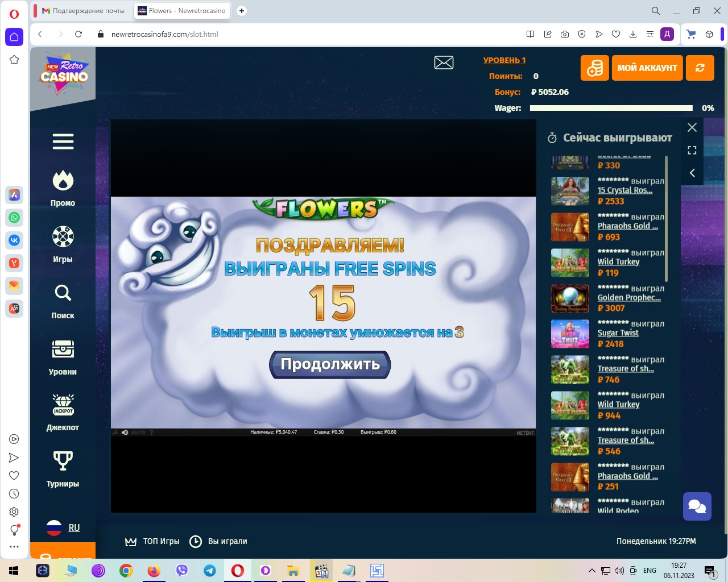Switch to Flowers - Newretrocasino tab
The height and width of the screenshot is (582, 728).
click(x=182, y=11)
